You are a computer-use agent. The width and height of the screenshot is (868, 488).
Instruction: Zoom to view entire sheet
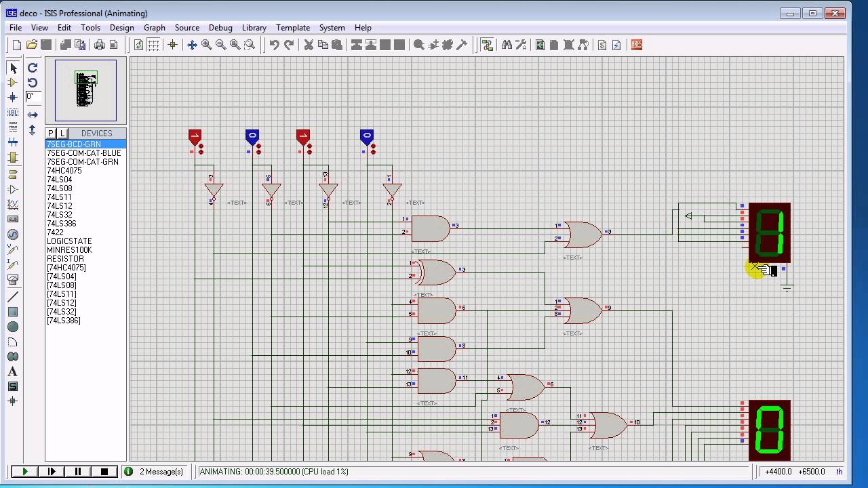click(x=235, y=45)
